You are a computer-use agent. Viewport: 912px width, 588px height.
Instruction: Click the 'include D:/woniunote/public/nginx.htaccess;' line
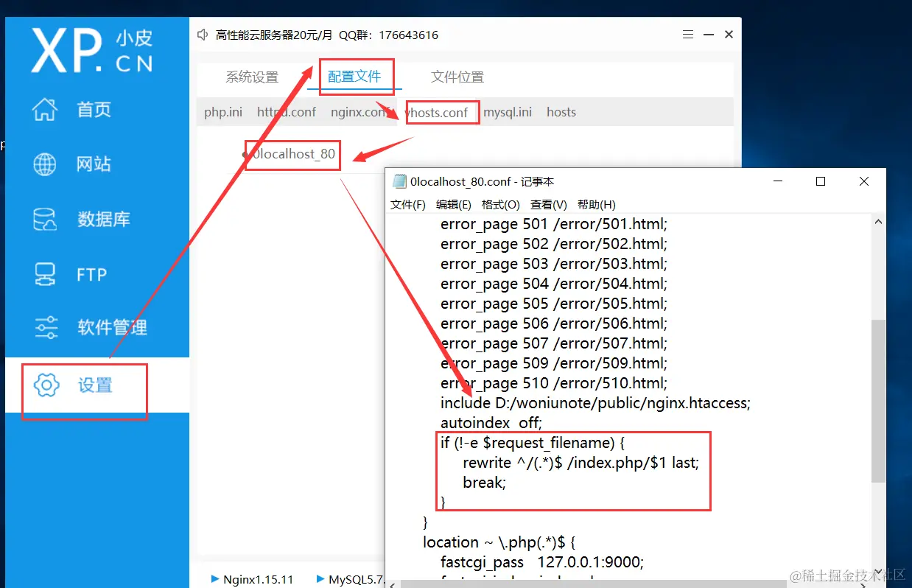595,403
